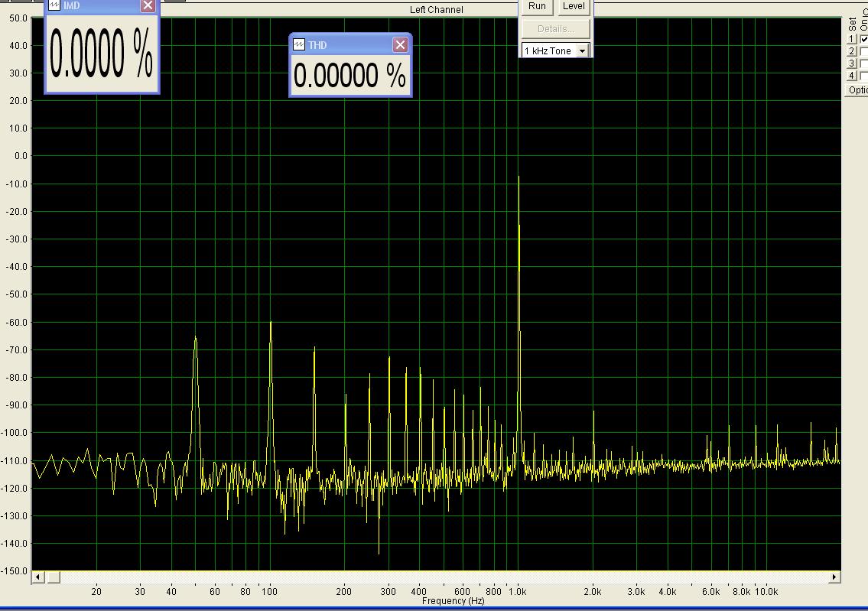868x611 pixels.
Task: Open the 1 kHz Tone dropdown
Action: [x=582, y=50]
